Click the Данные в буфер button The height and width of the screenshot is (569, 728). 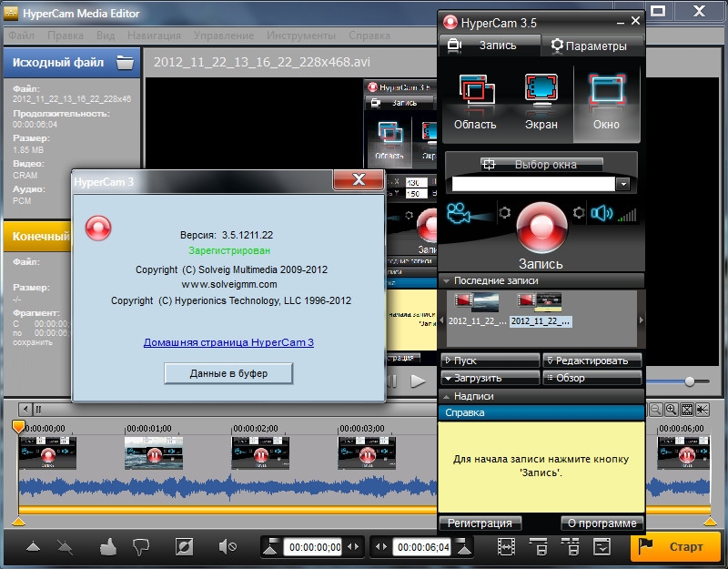(x=228, y=373)
